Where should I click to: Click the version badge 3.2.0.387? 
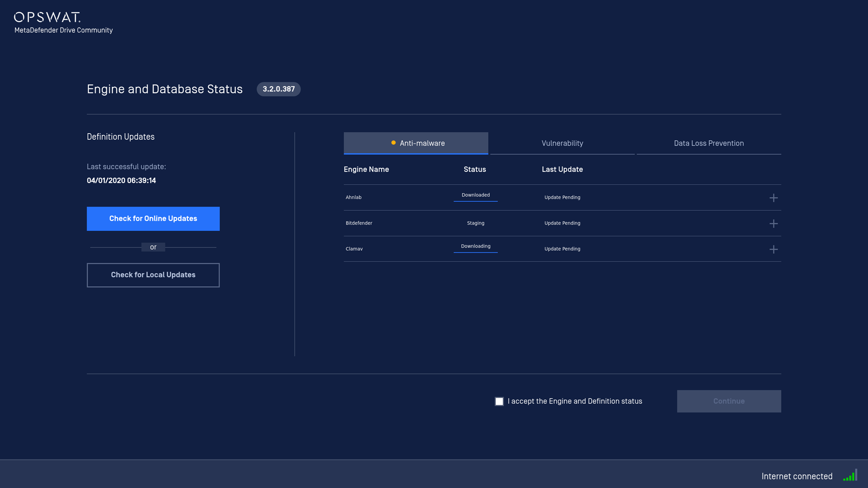279,89
